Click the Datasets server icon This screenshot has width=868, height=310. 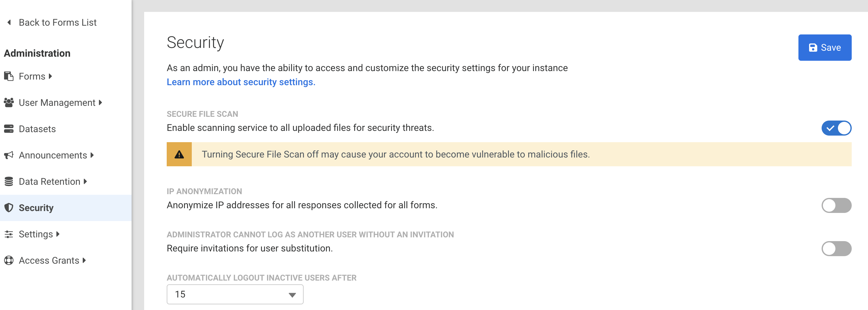9,129
